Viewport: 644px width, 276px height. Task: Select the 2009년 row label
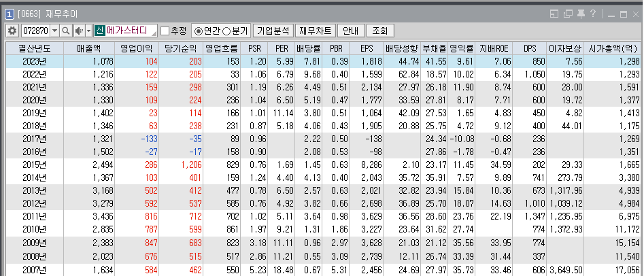coord(35,244)
